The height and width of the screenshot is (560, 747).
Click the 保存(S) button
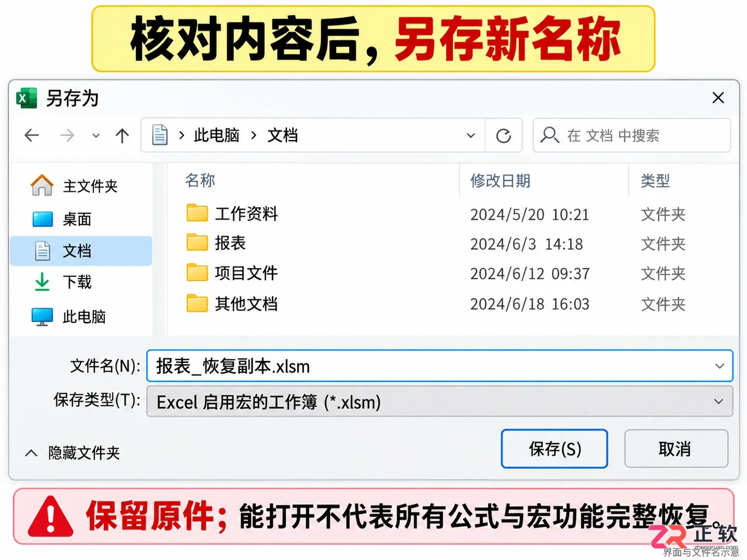coord(554,449)
